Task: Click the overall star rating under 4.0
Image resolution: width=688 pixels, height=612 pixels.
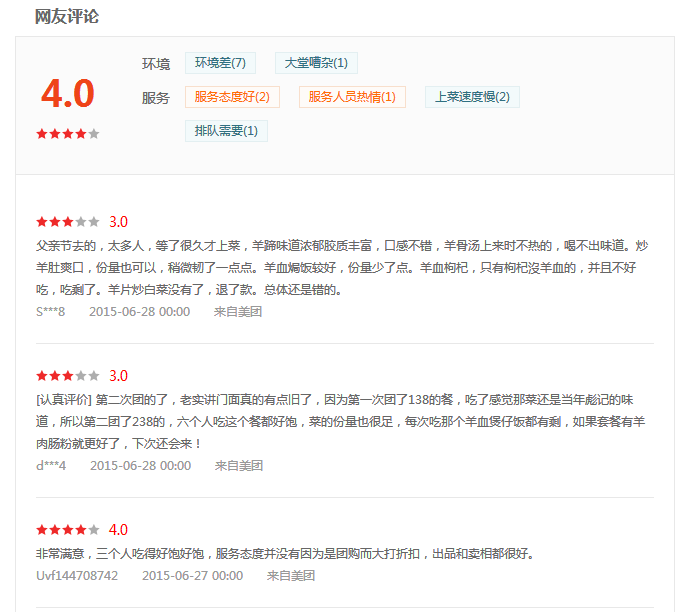Action: coord(68,133)
